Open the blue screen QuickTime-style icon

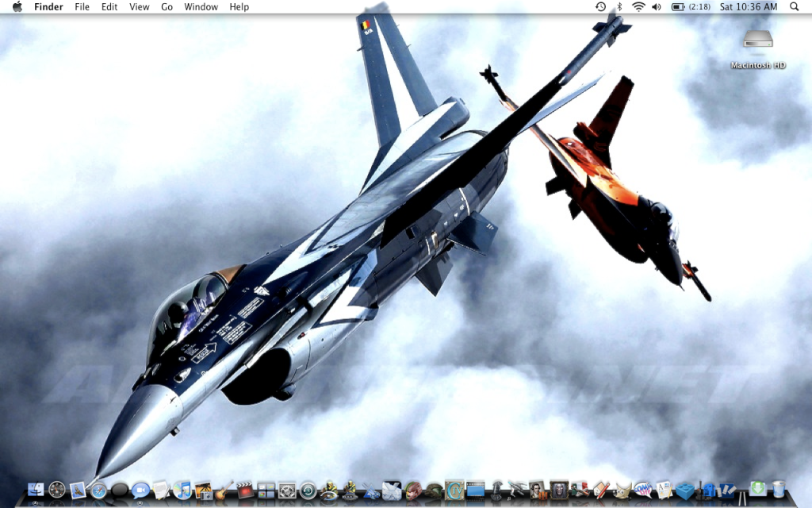tap(476, 491)
